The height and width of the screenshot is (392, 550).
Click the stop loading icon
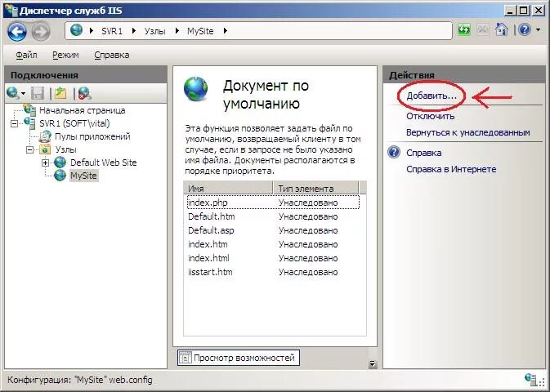(x=483, y=29)
